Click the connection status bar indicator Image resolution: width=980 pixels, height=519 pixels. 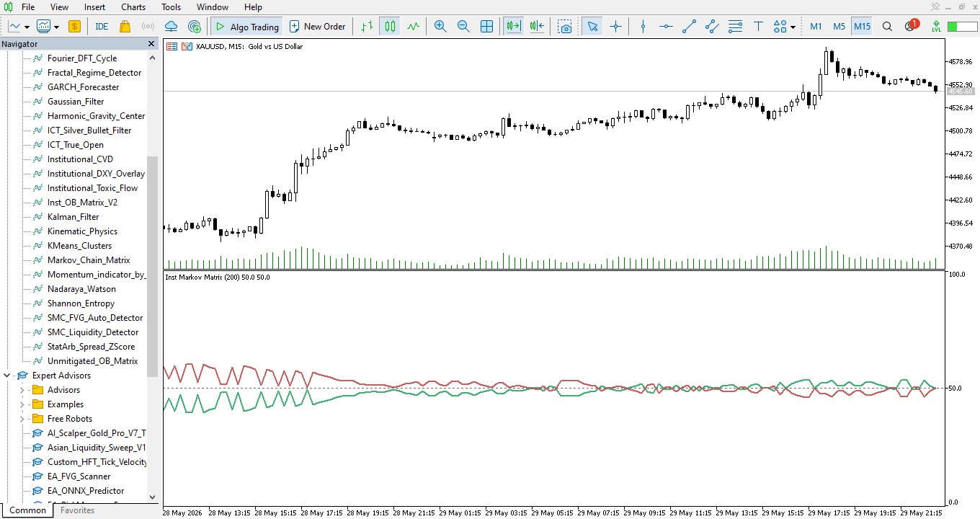(x=962, y=27)
